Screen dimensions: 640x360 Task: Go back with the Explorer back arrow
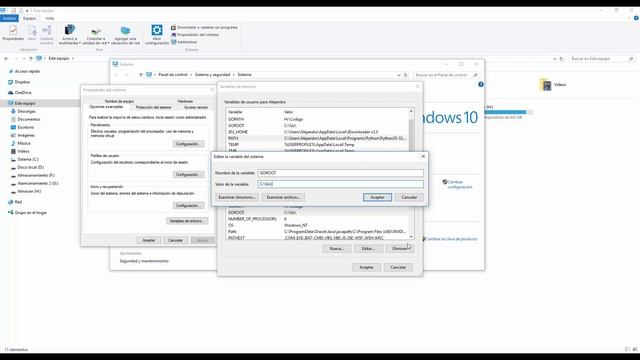click(6, 59)
